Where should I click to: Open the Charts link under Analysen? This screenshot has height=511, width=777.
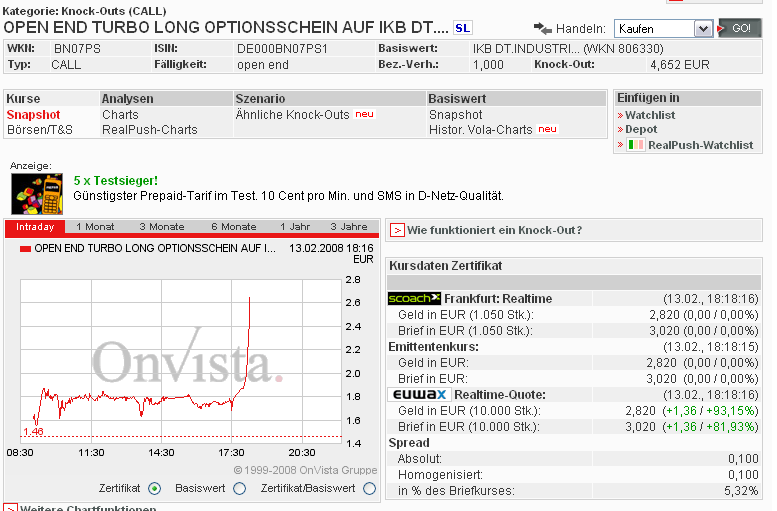(x=120, y=114)
